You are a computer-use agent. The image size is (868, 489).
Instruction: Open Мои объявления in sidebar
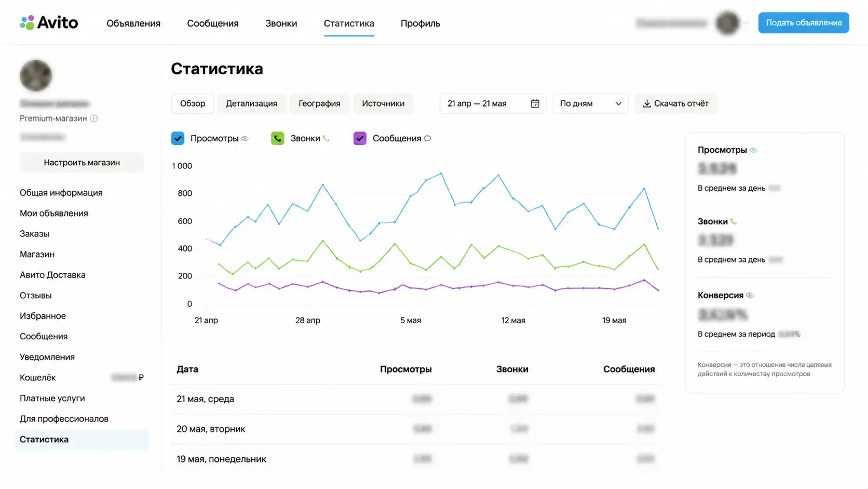[54, 213]
